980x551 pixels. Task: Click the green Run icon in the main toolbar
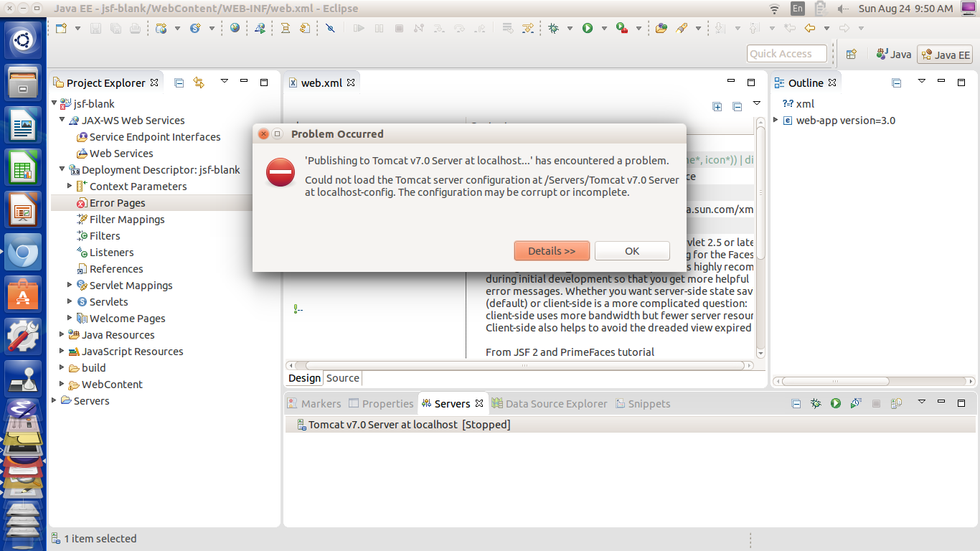(x=588, y=28)
